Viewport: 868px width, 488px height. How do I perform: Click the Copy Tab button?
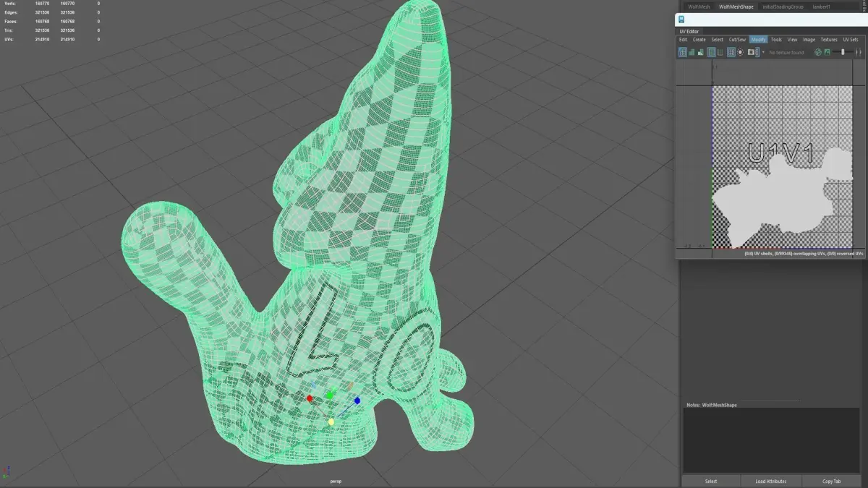click(832, 481)
